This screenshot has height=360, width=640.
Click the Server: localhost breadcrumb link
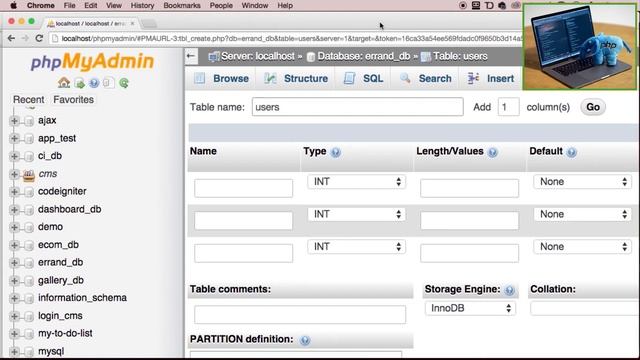coord(258,56)
